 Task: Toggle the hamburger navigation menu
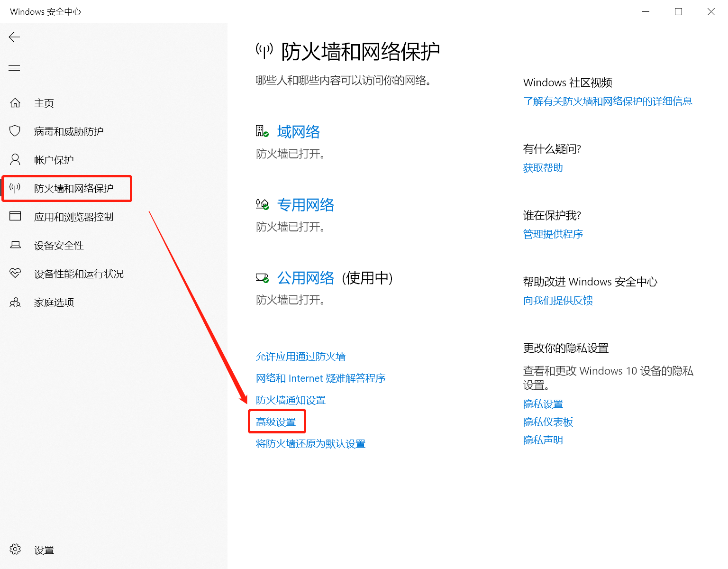15,68
